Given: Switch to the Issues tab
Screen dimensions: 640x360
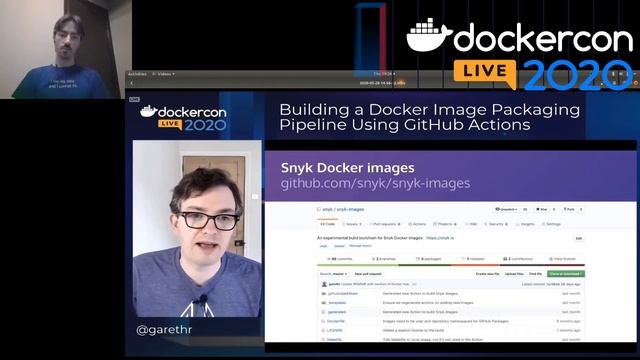Looking at the screenshot, I should click(x=352, y=224).
